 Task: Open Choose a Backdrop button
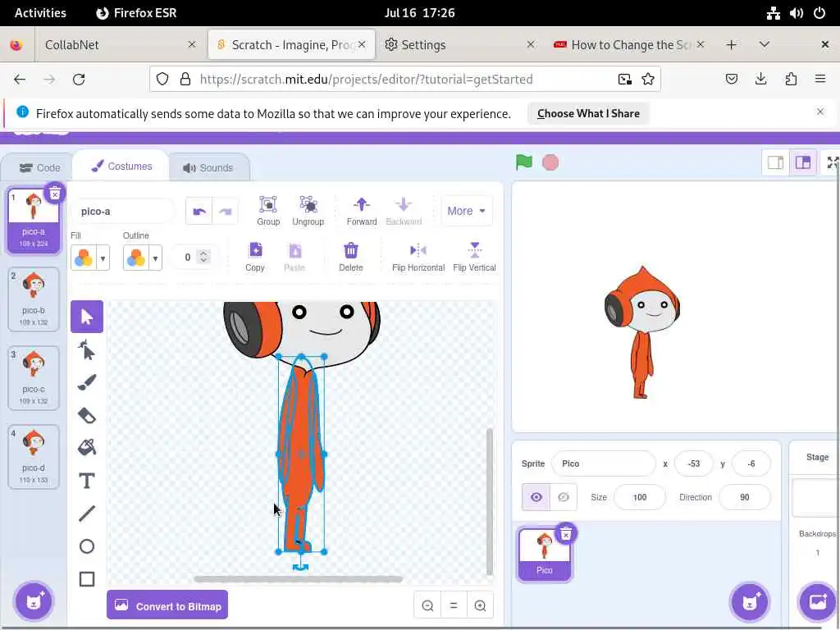(818, 601)
